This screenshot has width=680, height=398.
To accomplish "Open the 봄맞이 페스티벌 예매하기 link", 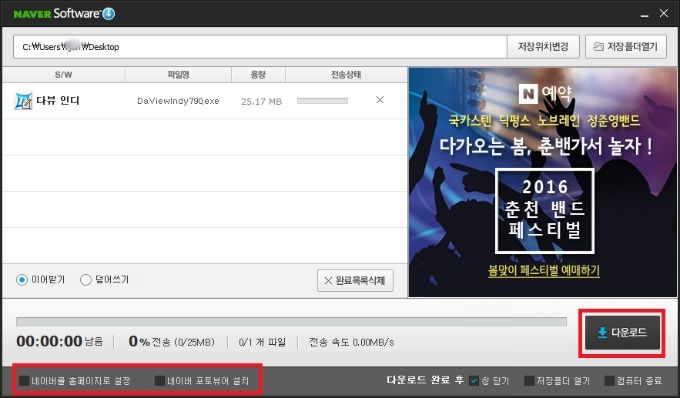I will pyautogui.click(x=544, y=271).
